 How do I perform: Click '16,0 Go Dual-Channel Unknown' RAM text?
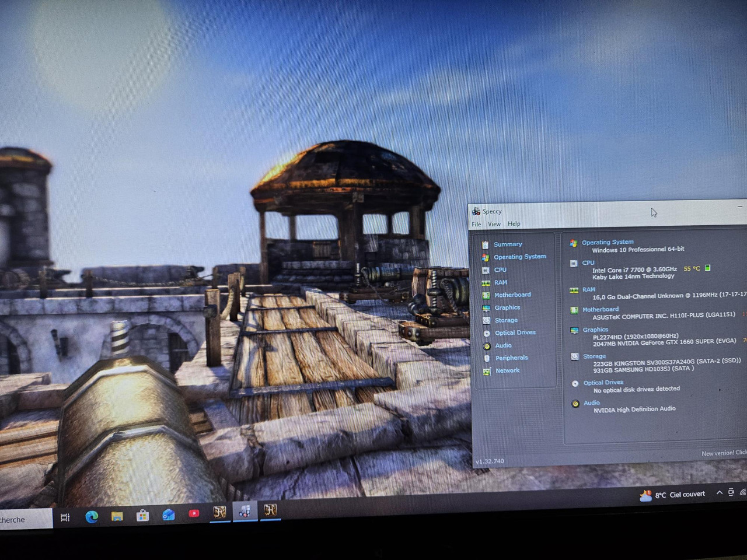638,296
